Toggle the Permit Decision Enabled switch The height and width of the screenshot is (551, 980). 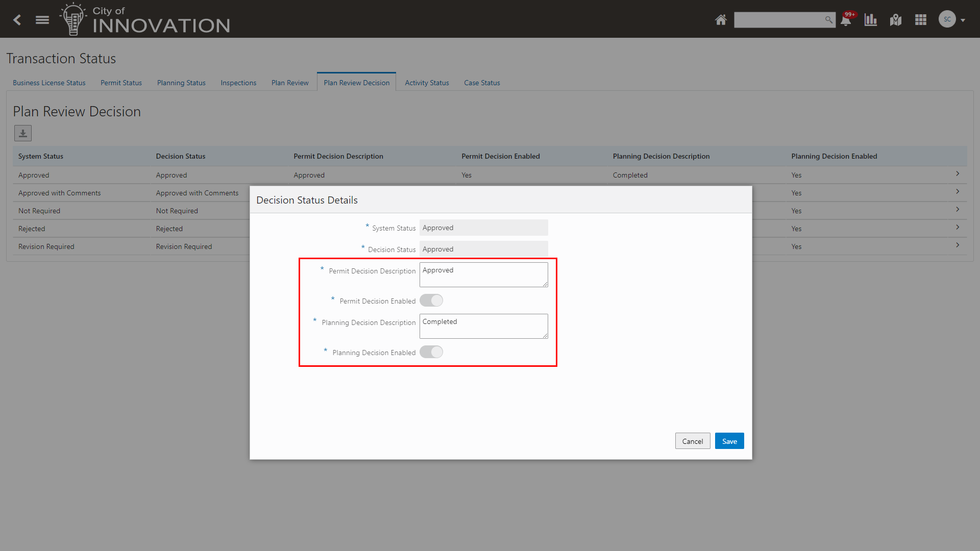[x=431, y=300]
